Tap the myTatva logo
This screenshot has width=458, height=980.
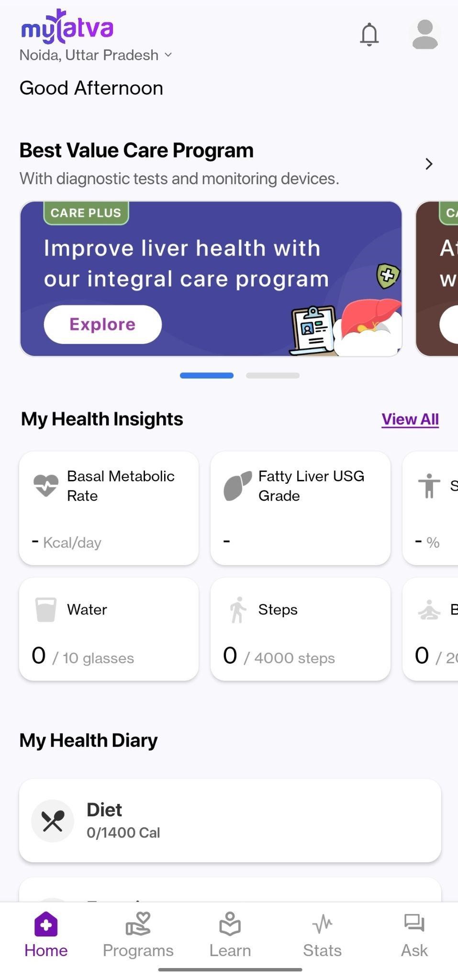tap(67, 27)
